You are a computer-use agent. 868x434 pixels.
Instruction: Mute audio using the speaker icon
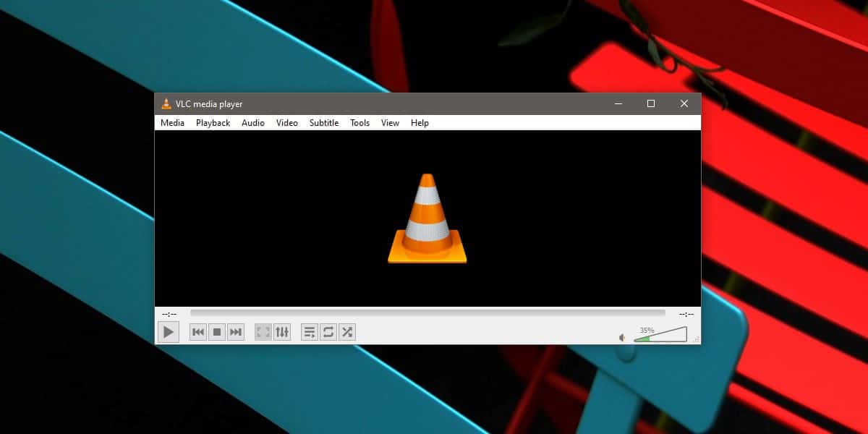(x=622, y=337)
